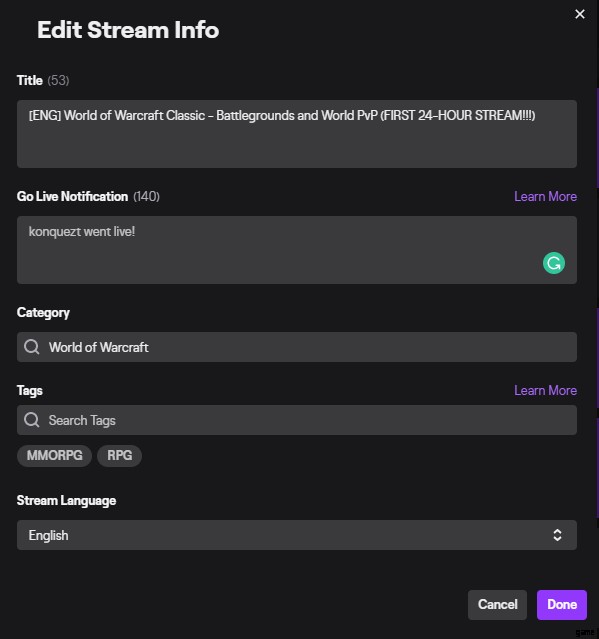Select the English language combo box
599x639 pixels.
297,535
